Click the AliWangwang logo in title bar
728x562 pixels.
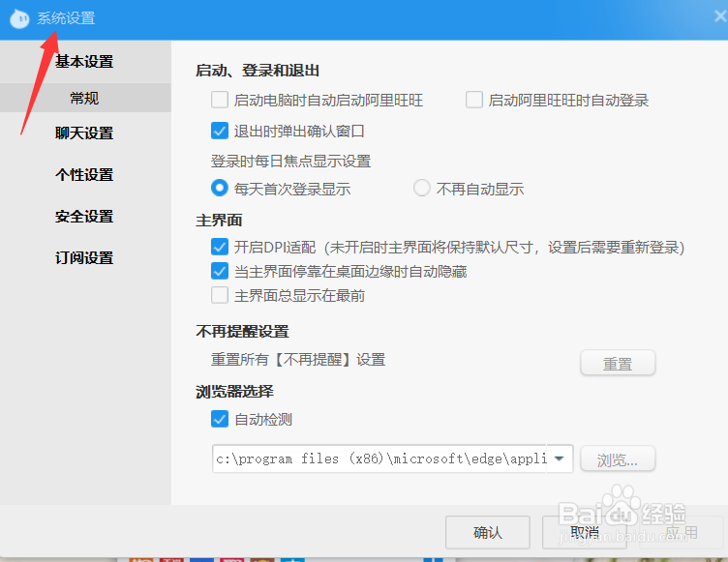point(19,18)
